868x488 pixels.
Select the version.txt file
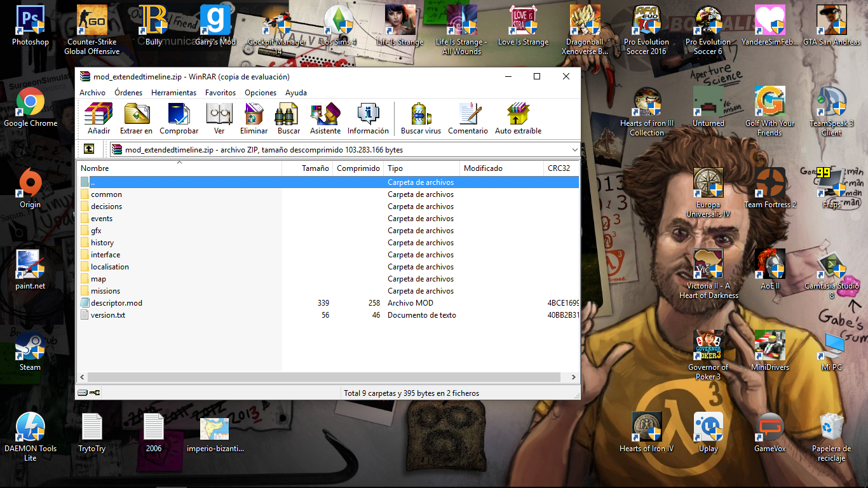click(329, 315)
